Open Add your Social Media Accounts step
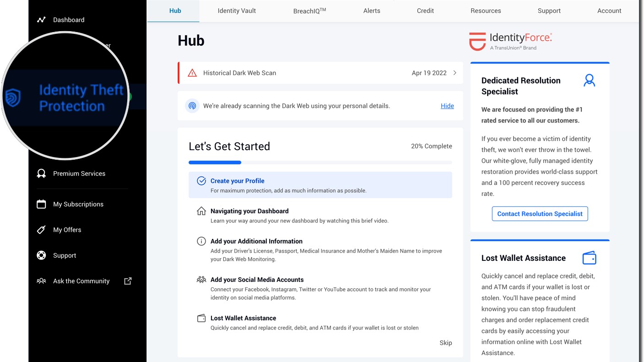 tap(257, 280)
